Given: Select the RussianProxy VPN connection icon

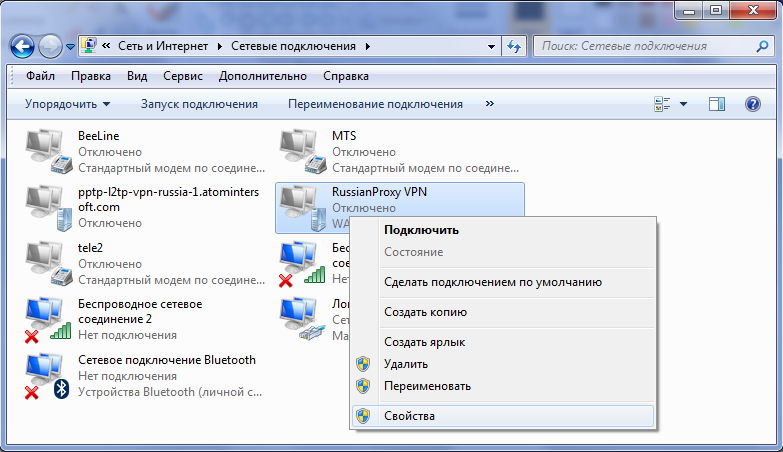Looking at the screenshot, I should click(303, 208).
